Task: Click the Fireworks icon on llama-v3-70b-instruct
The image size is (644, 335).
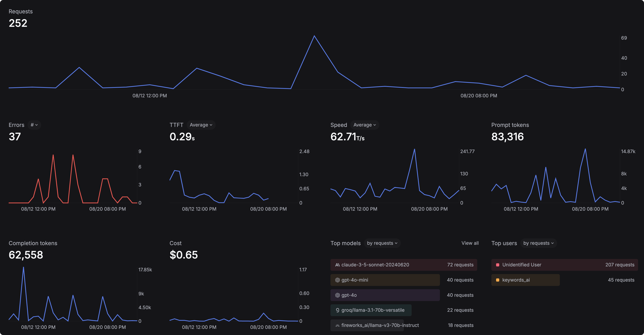Action: click(x=337, y=325)
